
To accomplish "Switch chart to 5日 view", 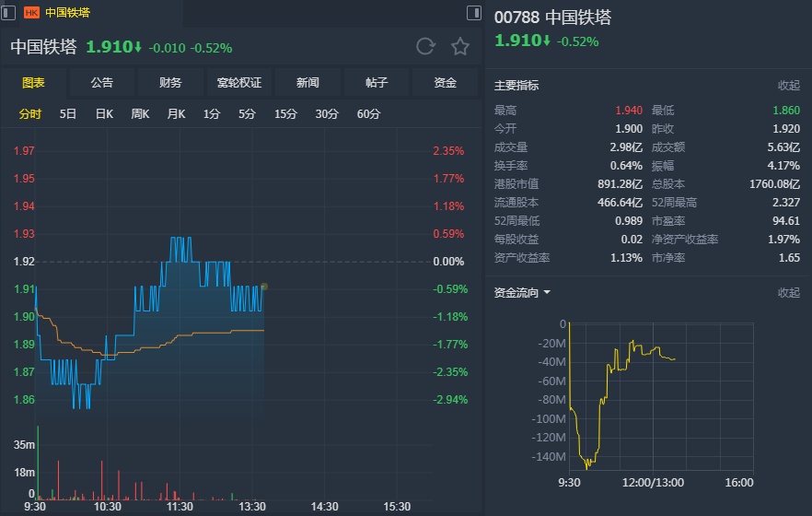I will click(68, 114).
